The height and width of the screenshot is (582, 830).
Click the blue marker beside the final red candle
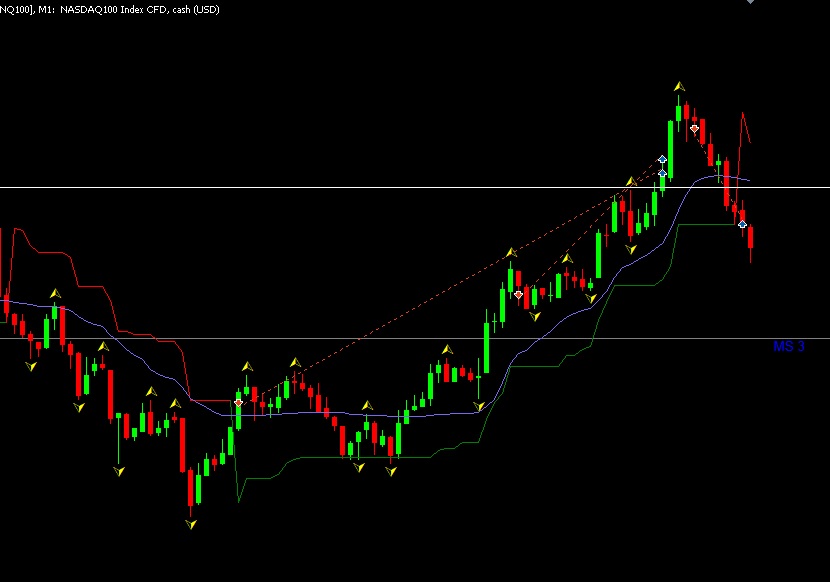(742, 225)
